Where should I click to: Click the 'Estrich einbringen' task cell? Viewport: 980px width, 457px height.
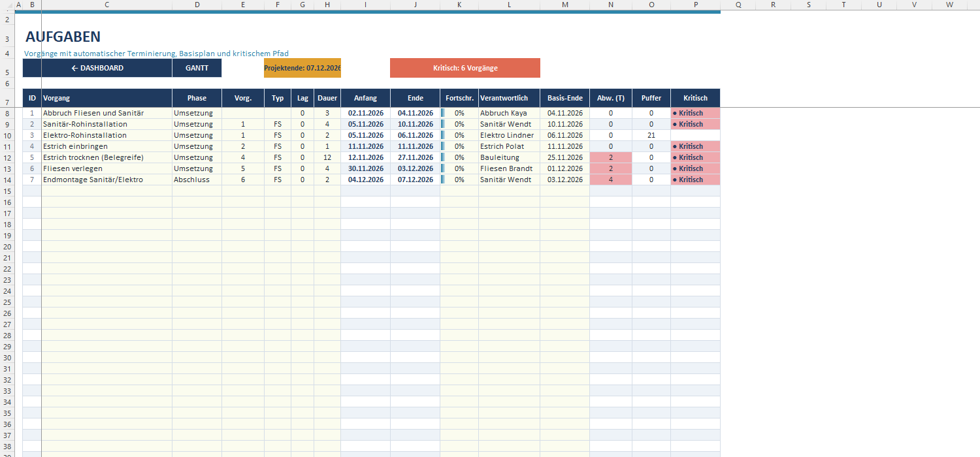pos(106,146)
